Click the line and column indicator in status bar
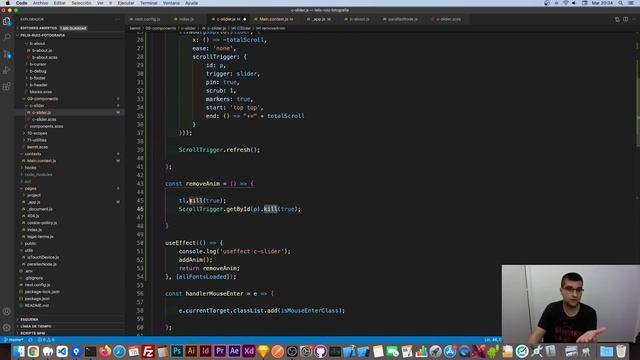Viewport: 640px width, 360px height. pos(492,340)
